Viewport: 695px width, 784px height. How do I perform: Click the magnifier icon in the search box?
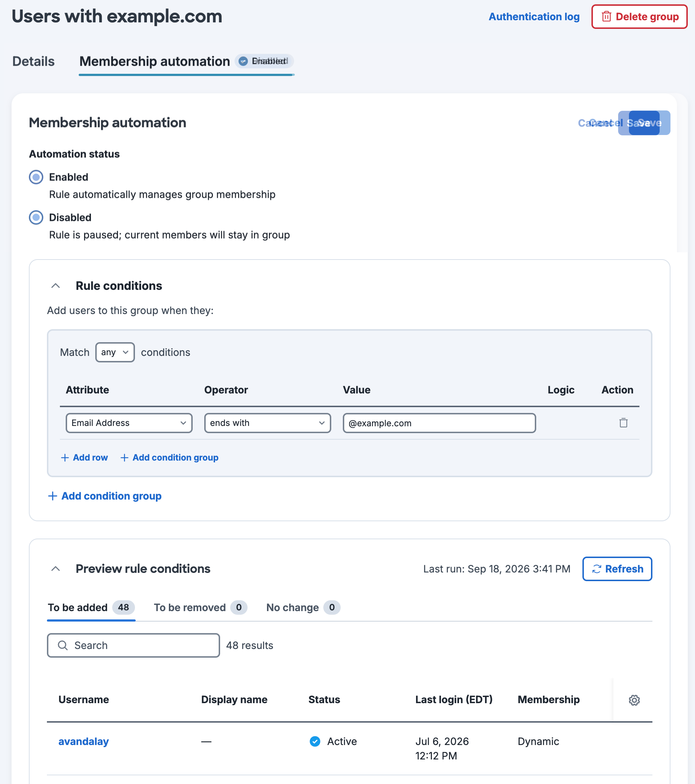click(63, 645)
